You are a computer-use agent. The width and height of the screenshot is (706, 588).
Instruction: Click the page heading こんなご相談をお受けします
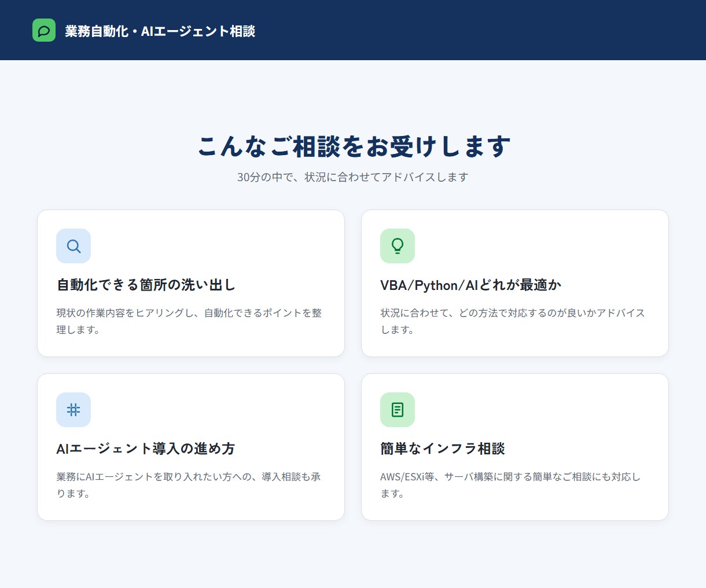354,146
